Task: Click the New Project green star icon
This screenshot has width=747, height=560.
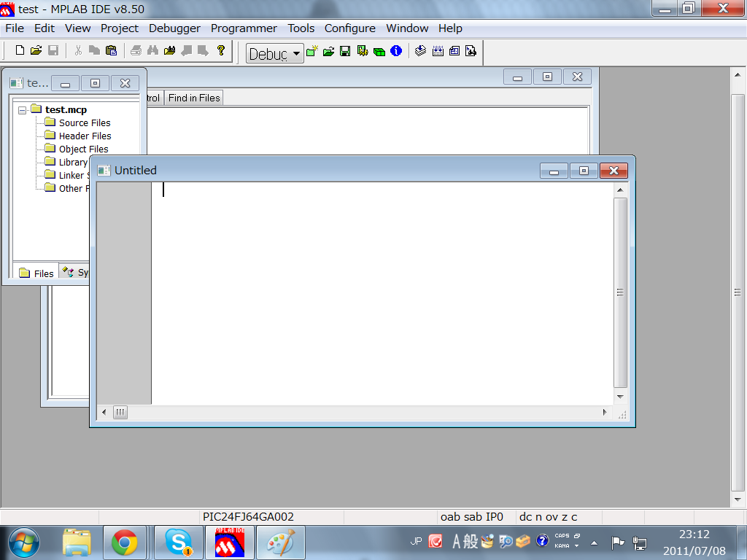Action: pyautogui.click(x=312, y=51)
